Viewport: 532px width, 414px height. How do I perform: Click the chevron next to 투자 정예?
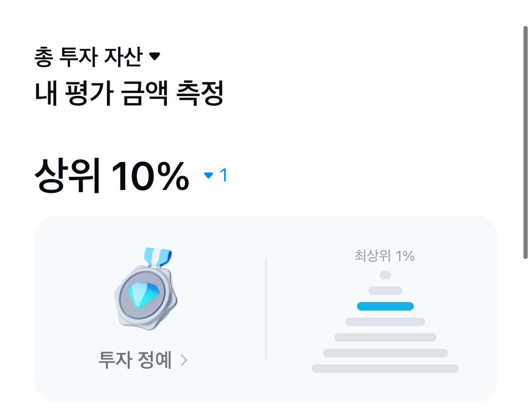click(184, 361)
